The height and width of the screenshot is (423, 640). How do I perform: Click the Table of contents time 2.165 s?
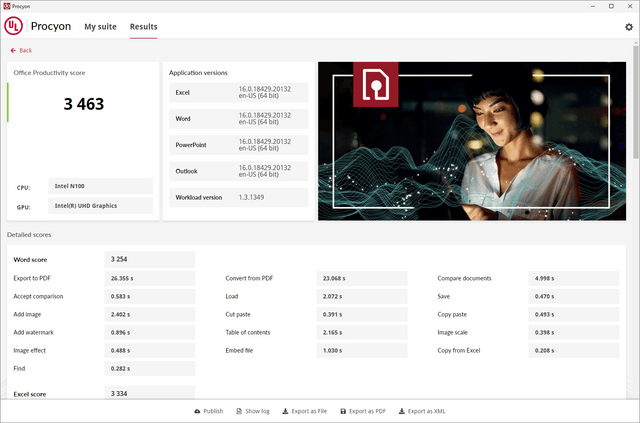(362, 332)
